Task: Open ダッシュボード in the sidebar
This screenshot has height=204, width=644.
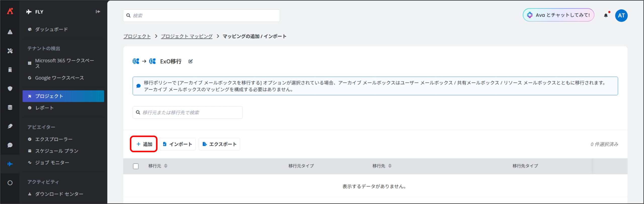Action: pos(51,29)
